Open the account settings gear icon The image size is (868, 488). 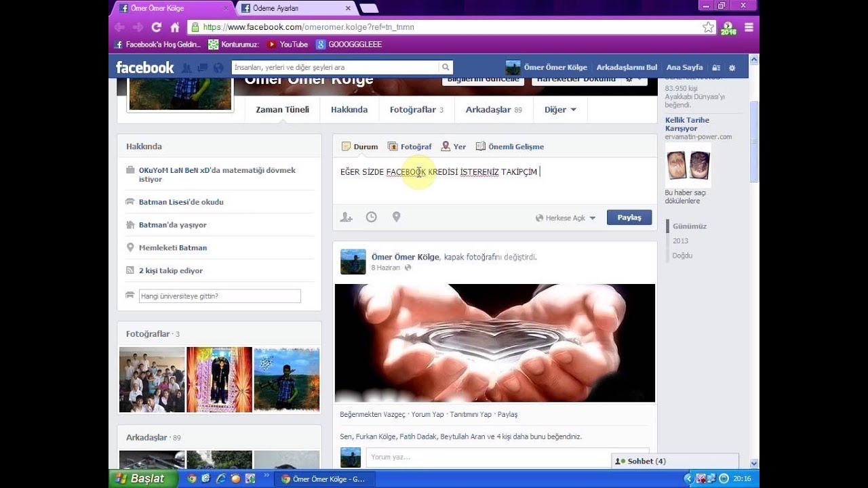tap(732, 68)
